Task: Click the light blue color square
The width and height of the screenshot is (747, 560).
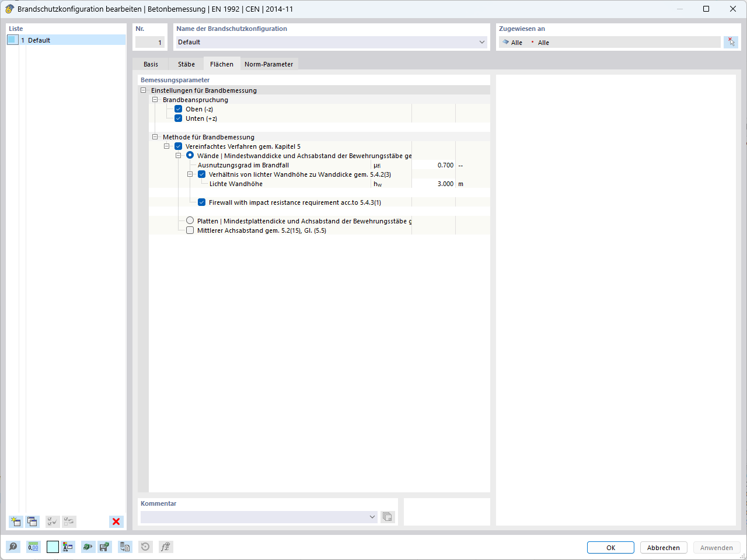Action: (x=53, y=547)
